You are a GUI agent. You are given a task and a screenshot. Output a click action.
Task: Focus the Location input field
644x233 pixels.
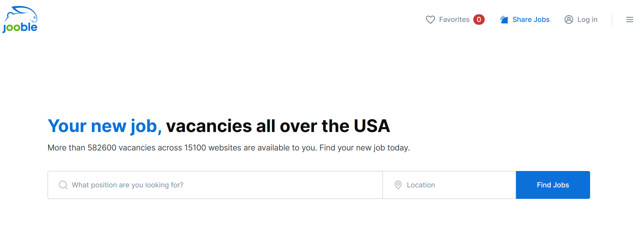point(456,185)
